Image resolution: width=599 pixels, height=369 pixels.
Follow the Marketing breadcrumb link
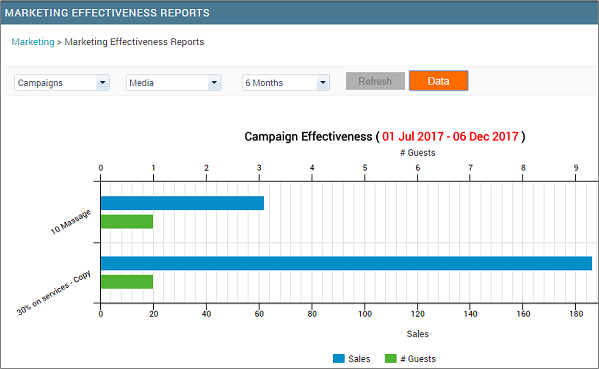[33, 42]
